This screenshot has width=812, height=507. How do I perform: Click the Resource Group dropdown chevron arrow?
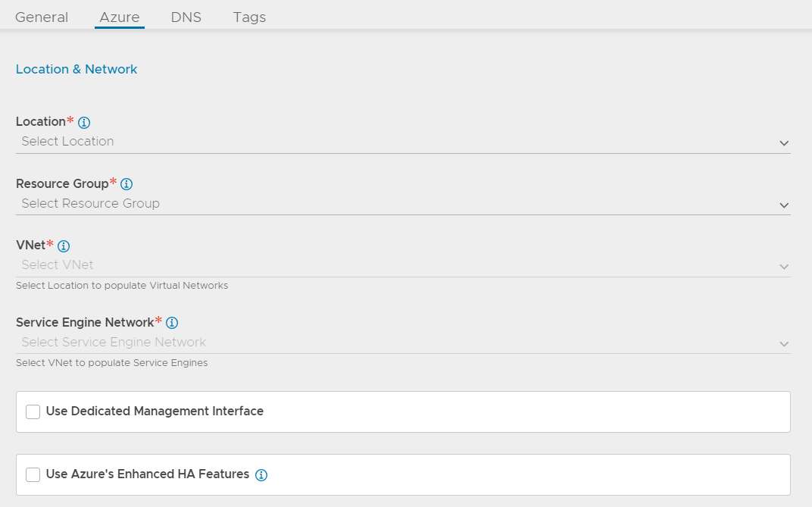point(784,205)
